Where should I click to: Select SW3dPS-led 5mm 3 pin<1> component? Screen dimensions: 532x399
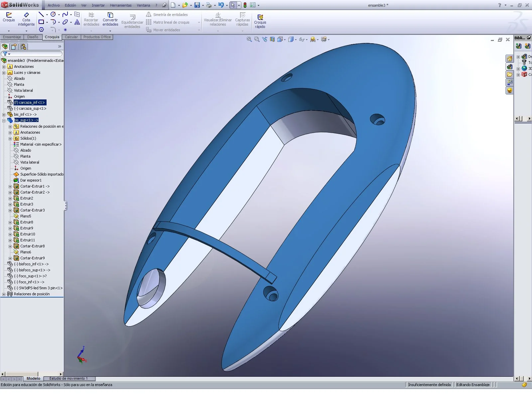[38, 288]
